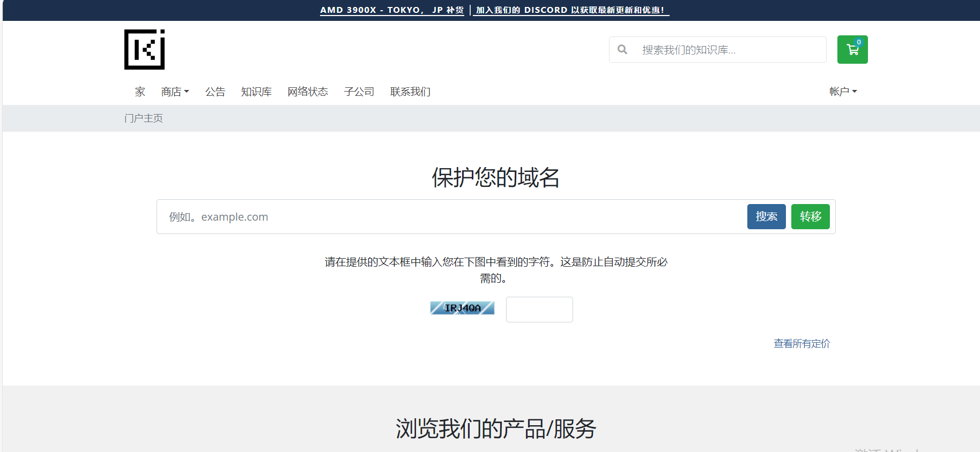Screen dimensions: 980x452
Task: Open the 帐户 account dropdown
Action: tap(842, 92)
